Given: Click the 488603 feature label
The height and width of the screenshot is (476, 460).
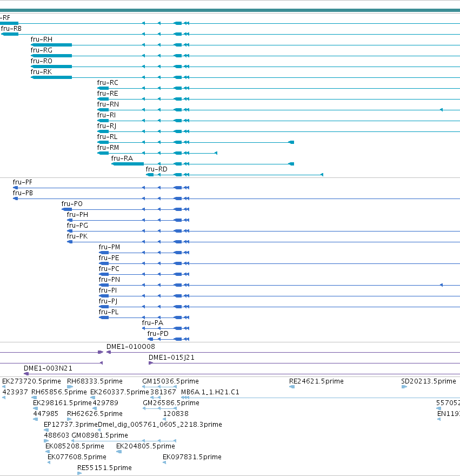Looking at the screenshot, I should [x=57, y=435].
